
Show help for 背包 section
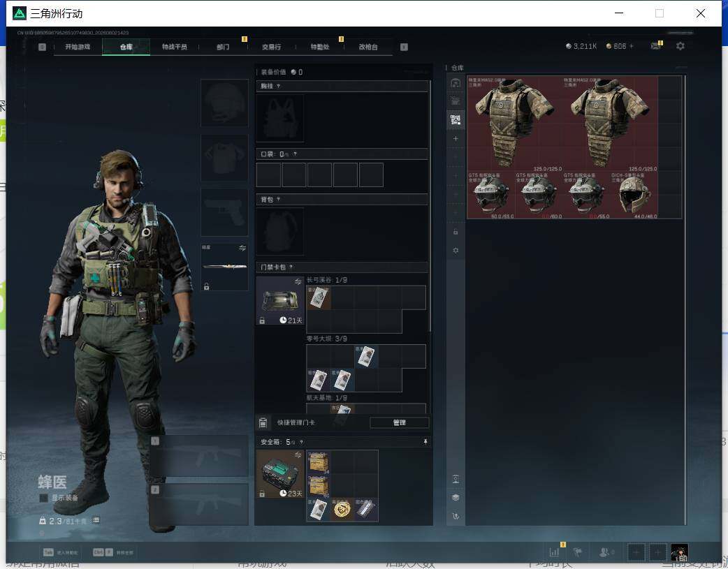pyautogui.click(x=278, y=200)
